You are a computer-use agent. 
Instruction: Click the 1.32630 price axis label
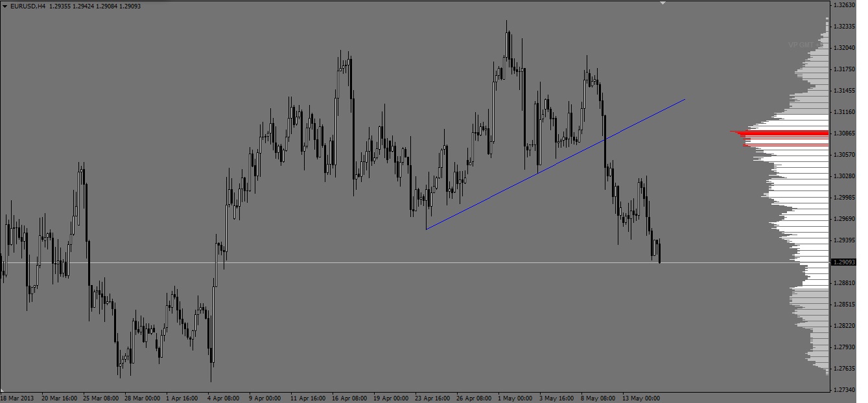[843, 5]
